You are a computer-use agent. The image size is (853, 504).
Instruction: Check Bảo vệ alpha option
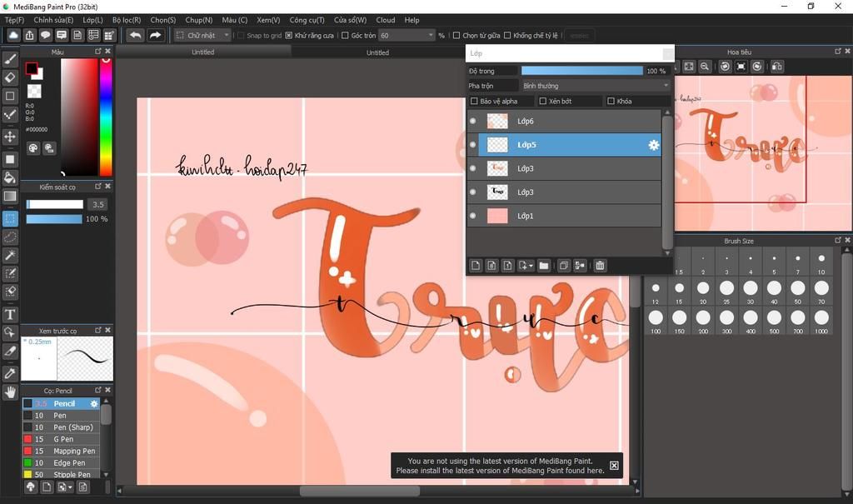(x=474, y=102)
